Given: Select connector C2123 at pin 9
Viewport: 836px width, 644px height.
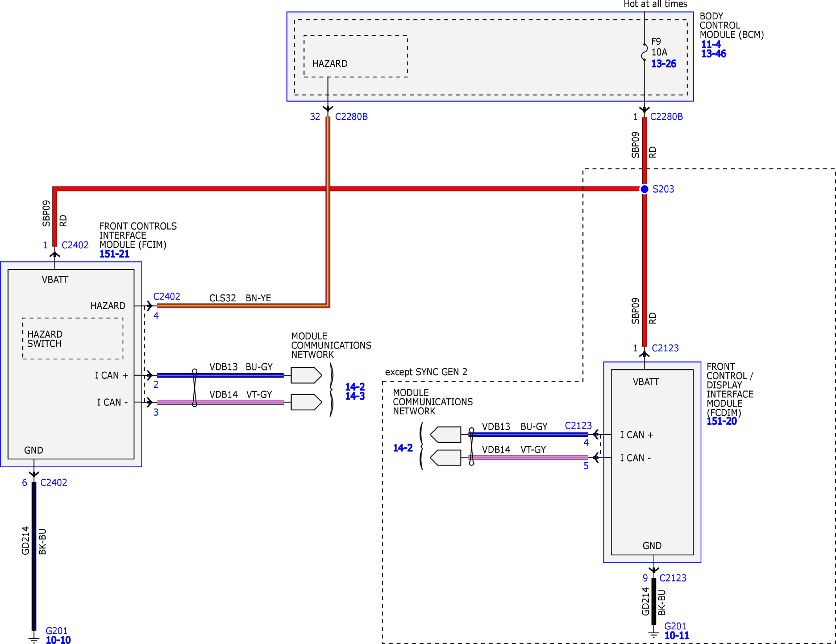Looking at the screenshot, I should [x=673, y=578].
